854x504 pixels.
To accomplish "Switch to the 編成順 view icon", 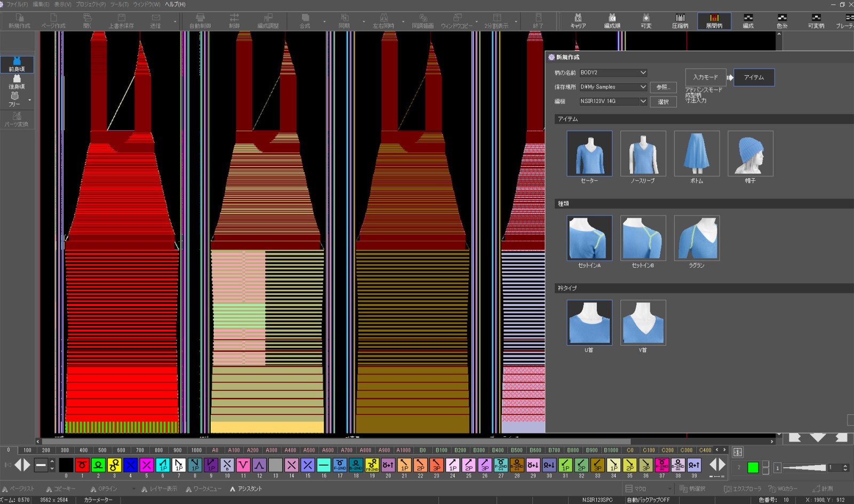I will click(x=612, y=21).
